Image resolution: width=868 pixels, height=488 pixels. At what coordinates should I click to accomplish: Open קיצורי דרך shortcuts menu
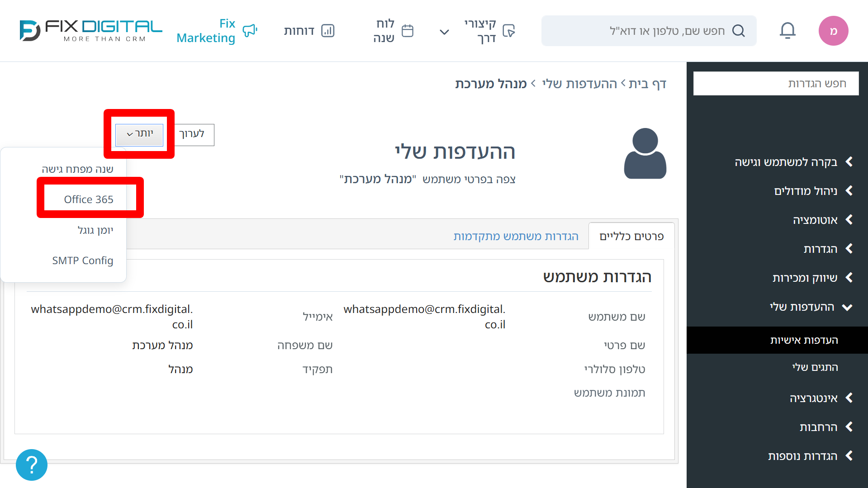click(480, 31)
